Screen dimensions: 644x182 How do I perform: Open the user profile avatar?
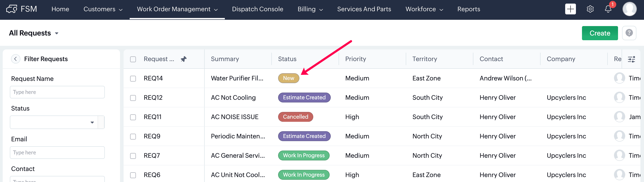coord(629,9)
